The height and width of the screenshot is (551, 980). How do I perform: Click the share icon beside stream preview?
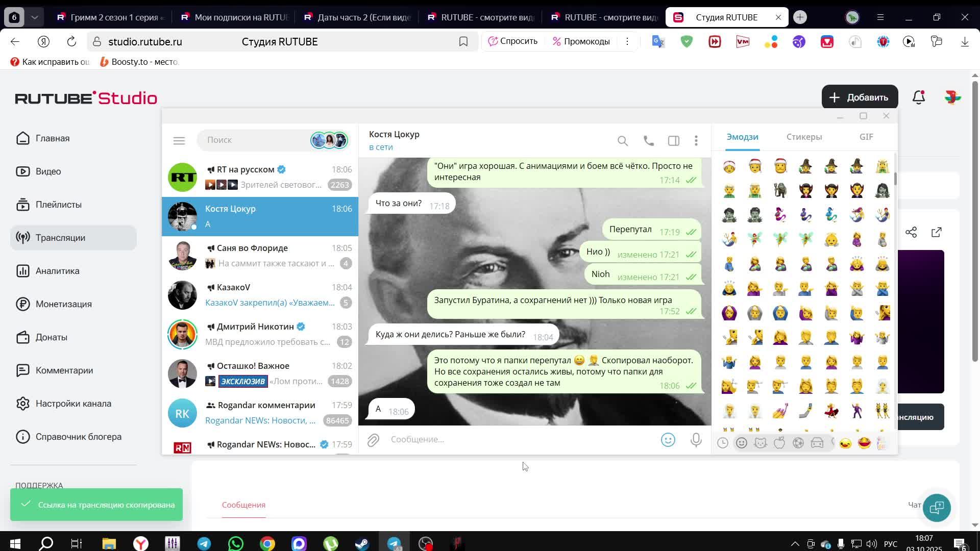click(911, 233)
